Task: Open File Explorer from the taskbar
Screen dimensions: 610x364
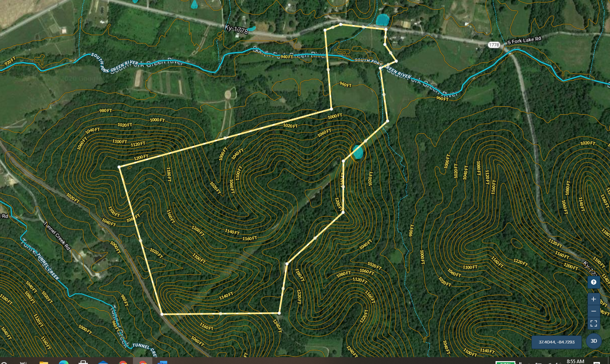Action: pyautogui.click(x=44, y=362)
